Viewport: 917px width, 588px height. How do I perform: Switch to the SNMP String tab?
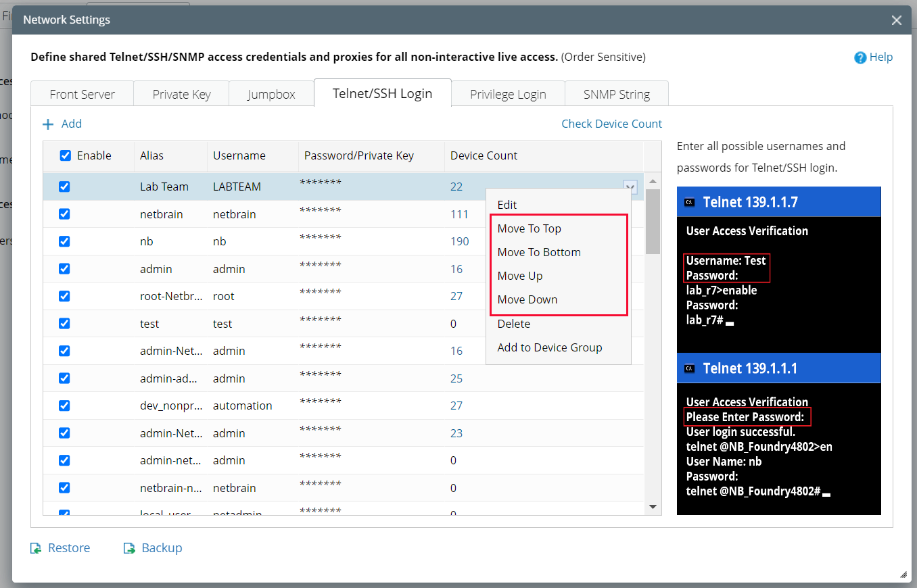pos(616,93)
